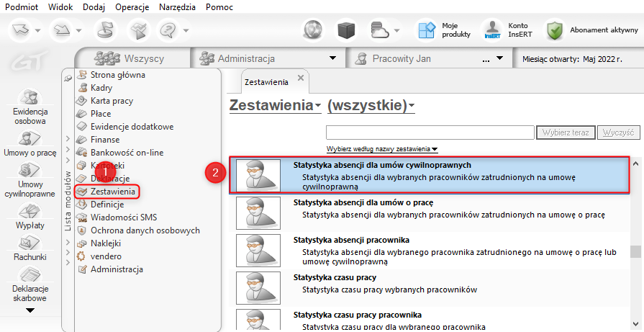
Task: Click the Wybierz teraz button
Action: point(566,133)
